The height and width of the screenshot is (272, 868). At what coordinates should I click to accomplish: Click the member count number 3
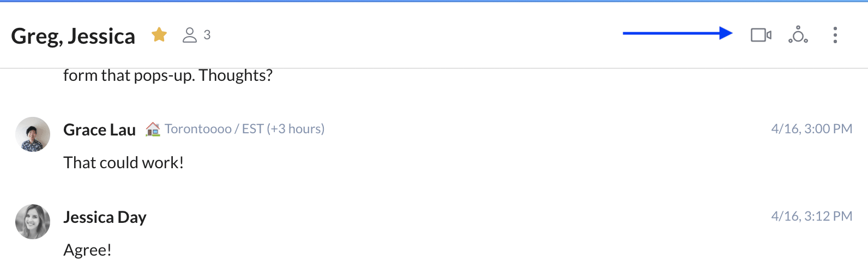coord(207,35)
